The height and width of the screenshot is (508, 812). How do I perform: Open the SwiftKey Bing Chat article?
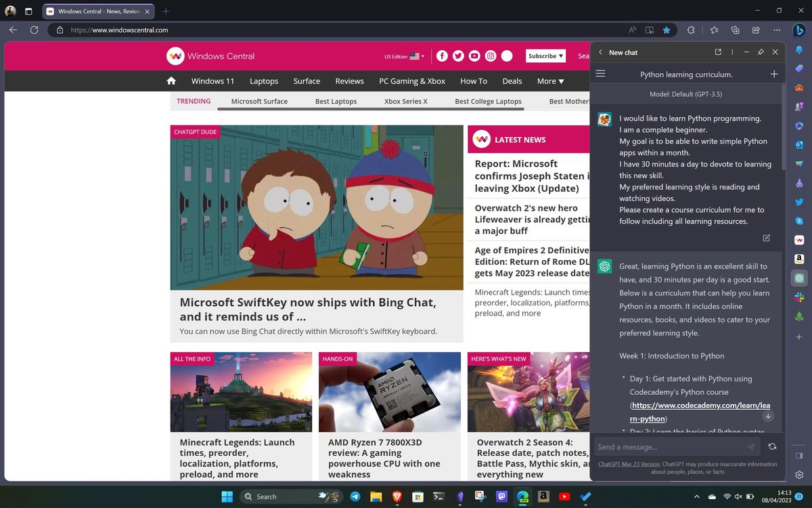click(x=307, y=302)
